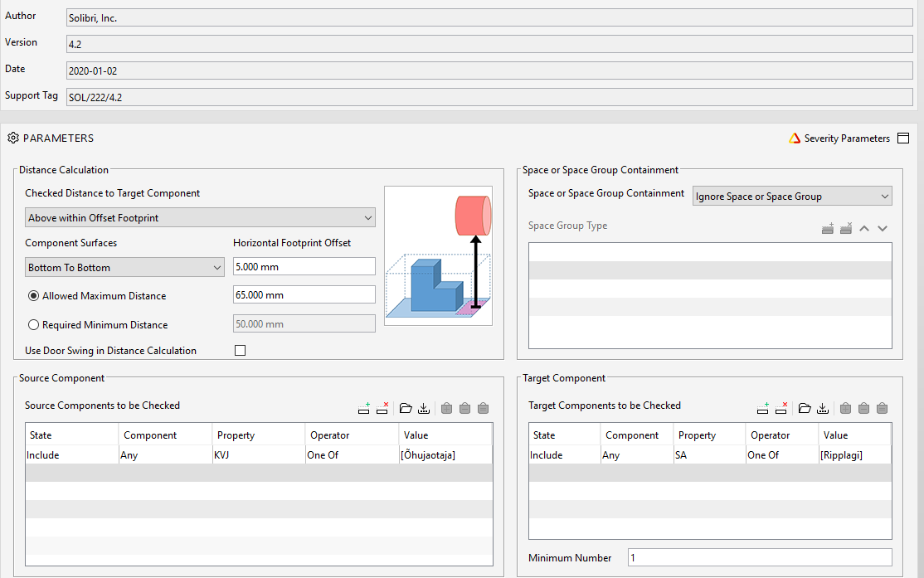Viewport: 924px width, 578px height.
Task: Click the panel maximize icon beside Severity Parameters
Action: click(902, 138)
